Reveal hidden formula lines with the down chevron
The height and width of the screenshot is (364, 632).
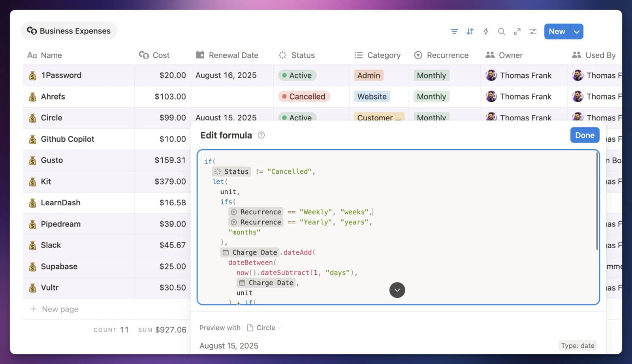[x=397, y=290]
